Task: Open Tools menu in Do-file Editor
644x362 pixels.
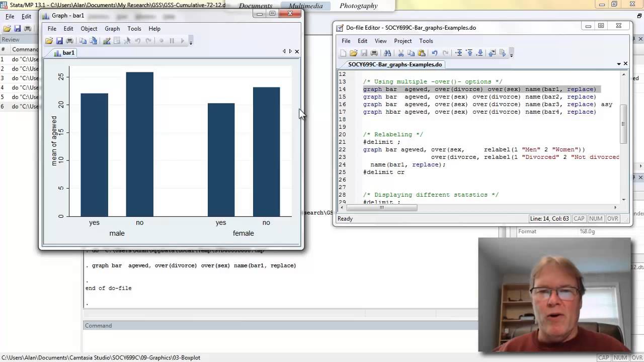Action: tap(426, 41)
